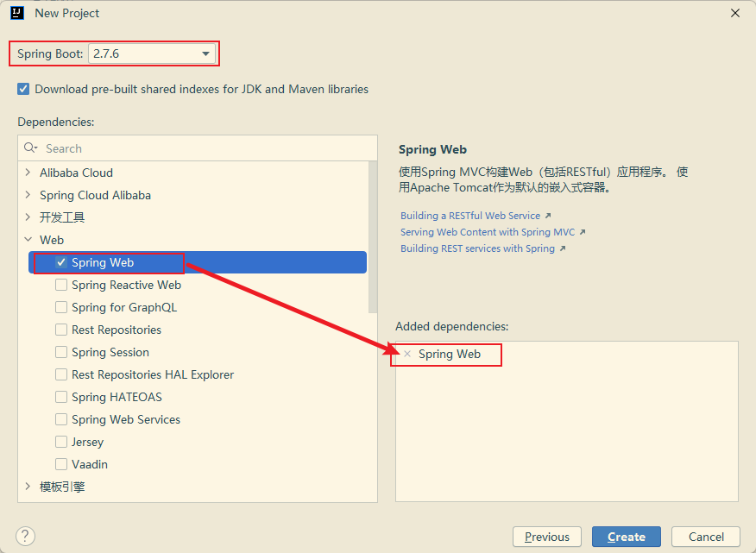Click the search magnifier icon
This screenshot has height=553, width=756.
(30, 148)
